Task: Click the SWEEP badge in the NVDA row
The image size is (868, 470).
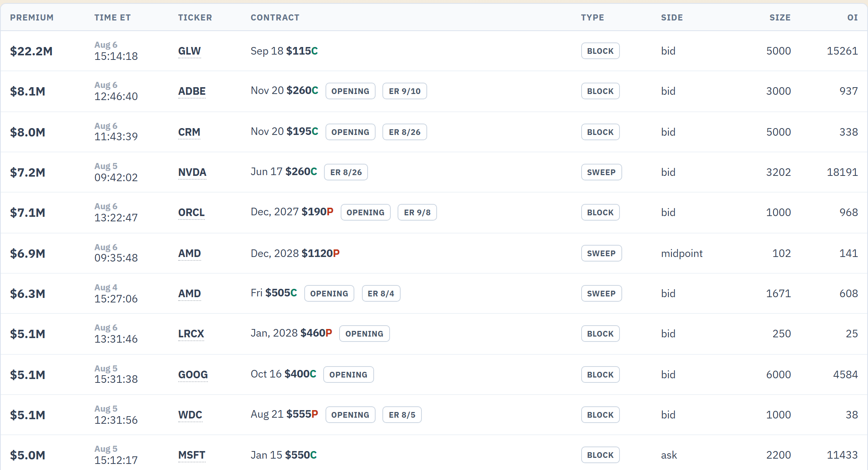Action: 602,172
